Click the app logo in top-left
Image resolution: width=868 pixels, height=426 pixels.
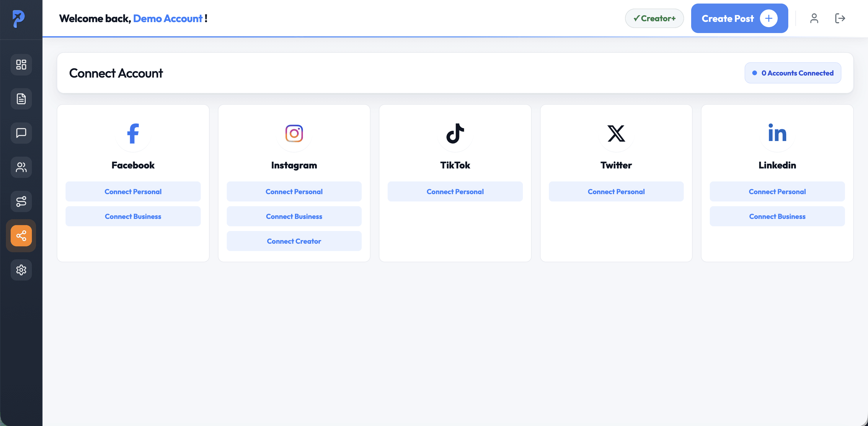(19, 19)
